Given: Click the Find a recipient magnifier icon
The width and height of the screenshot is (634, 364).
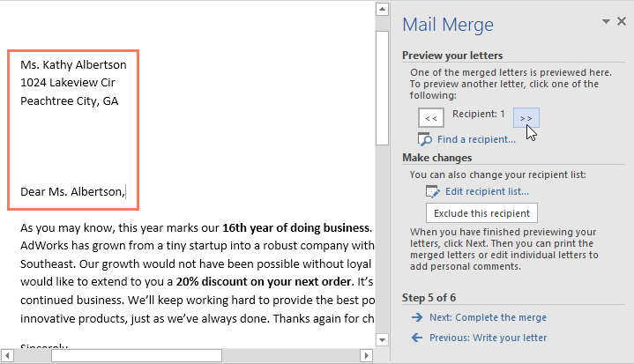Looking at the screenshot, I should click(x=425, y=139).
